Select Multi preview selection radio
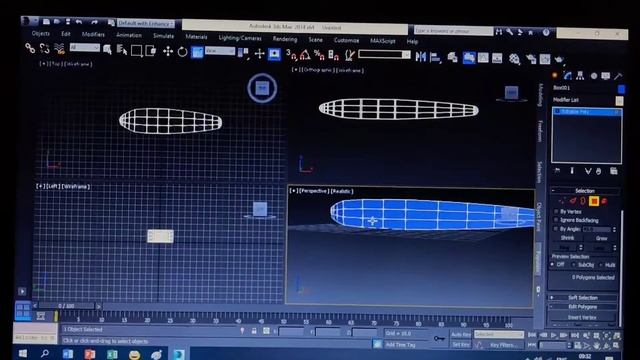 [601, 265]
